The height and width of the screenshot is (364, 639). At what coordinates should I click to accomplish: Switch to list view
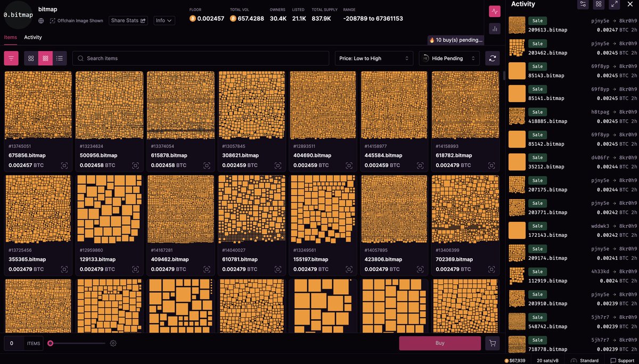[x=60, y=59]
